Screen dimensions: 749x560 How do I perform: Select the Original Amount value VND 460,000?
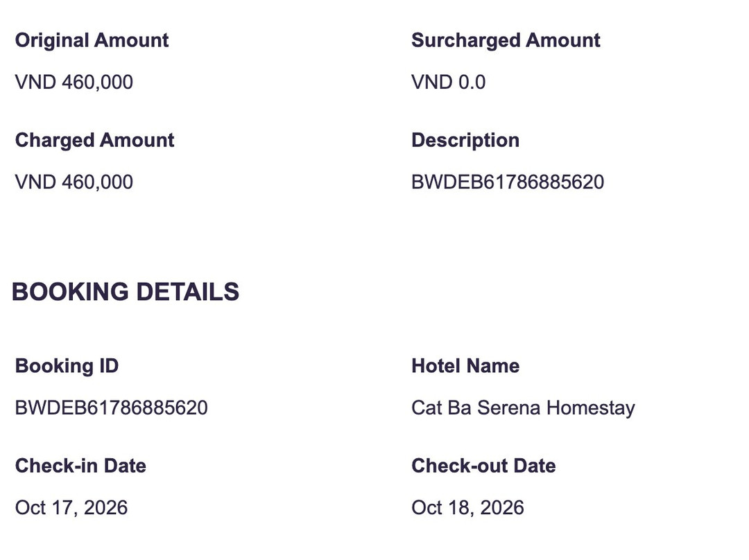click(74, 82)
